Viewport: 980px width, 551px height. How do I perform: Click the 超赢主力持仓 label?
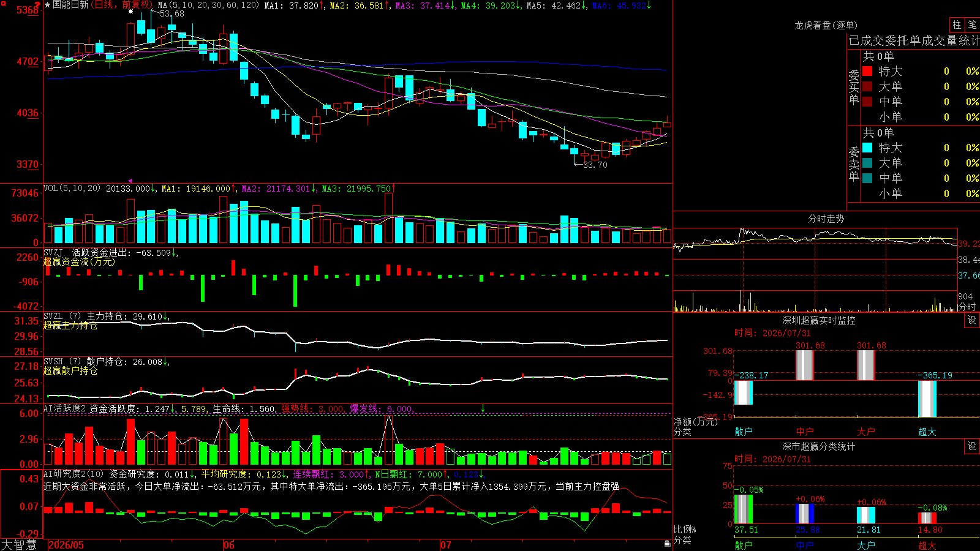pos(70,325)
